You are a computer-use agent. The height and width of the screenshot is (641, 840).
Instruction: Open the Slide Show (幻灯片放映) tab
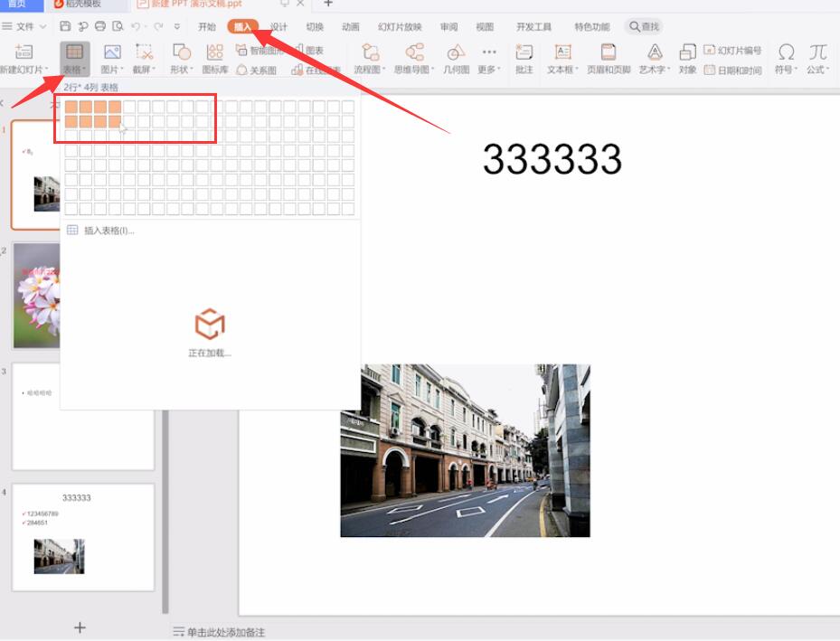[400, 27]
